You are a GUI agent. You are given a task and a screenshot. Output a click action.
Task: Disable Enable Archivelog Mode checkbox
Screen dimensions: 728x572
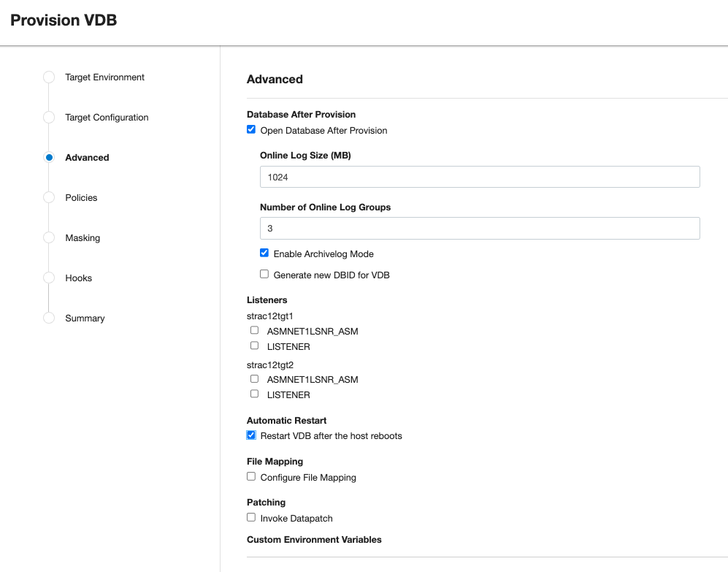pos(264,253)
